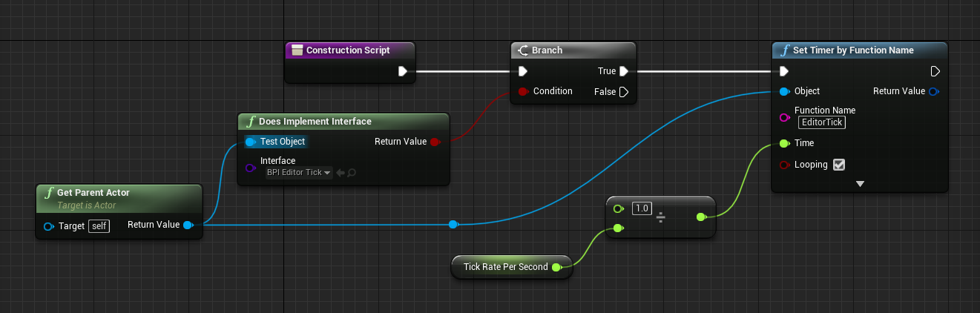Click the Does Implement Interface Return Value pin
This screenshot has height=313, width=980.
[435, 142]
